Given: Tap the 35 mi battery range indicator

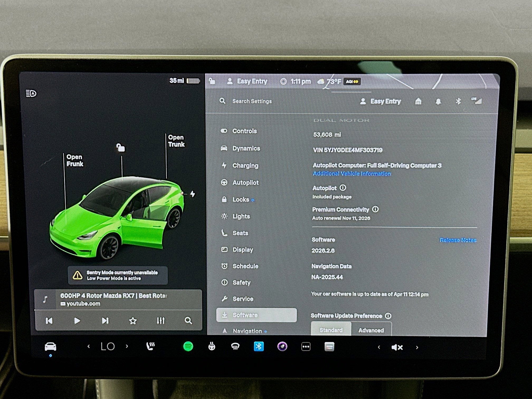Looking at the screenshot, I should tap(184, 80).
